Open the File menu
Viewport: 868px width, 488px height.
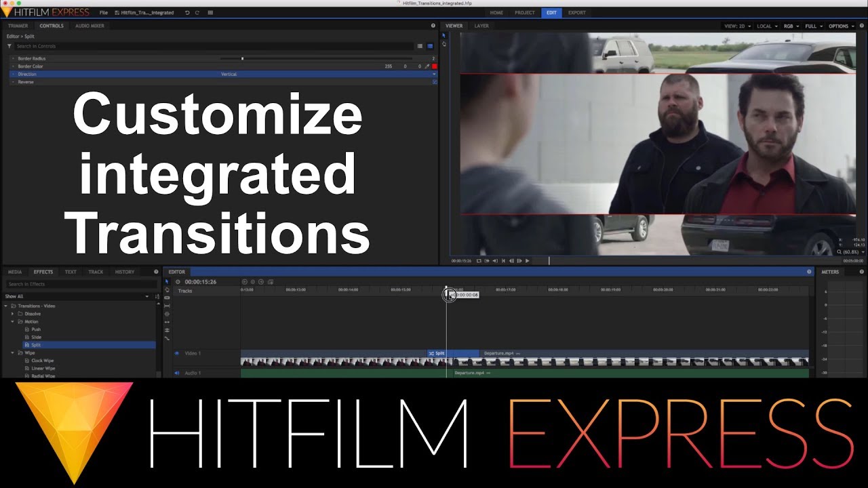103,13
